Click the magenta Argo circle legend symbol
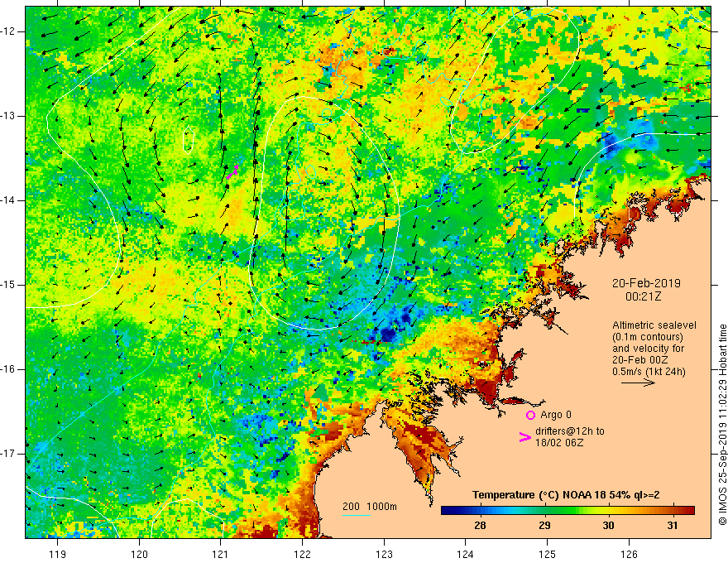Screen dimensions: 728x563 (x=530, y=415)
